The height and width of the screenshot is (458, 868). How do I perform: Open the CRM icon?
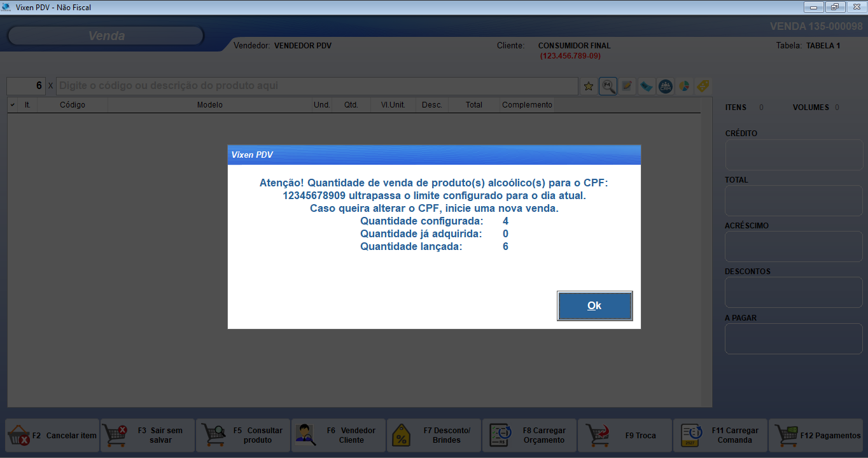tap(665, 86)
